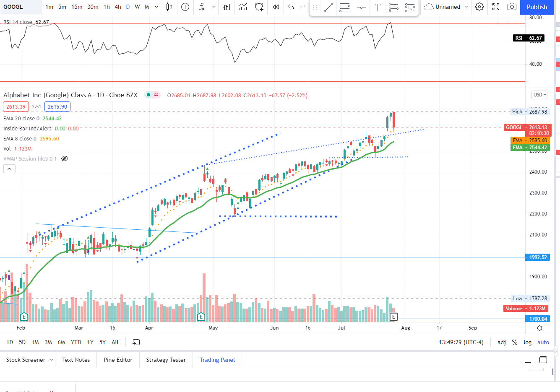Take a chart snapshot with the camera
This screenshot has height=392, width=560.
coord(512,7)
